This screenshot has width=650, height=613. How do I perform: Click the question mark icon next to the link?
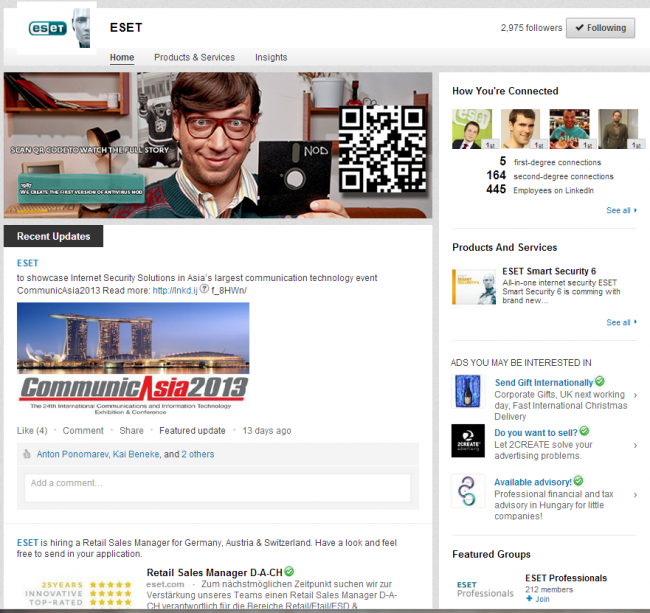(x=204, y=288)
